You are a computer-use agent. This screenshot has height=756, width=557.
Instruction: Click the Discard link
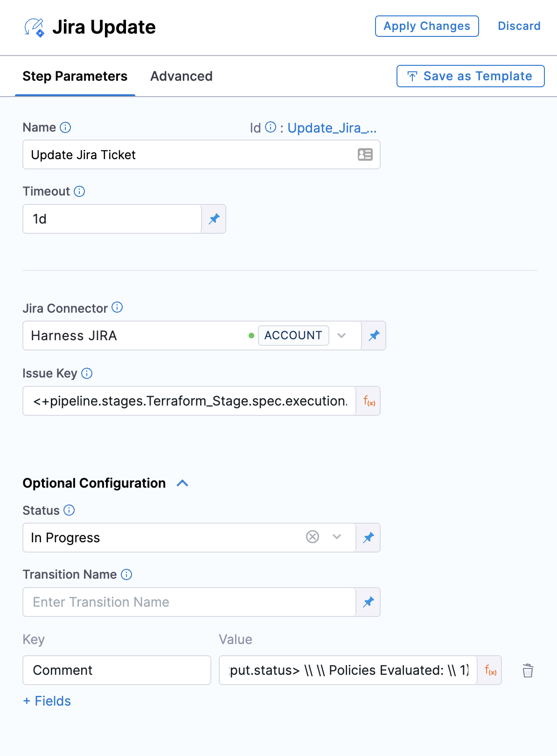click(x=519, y=26)
